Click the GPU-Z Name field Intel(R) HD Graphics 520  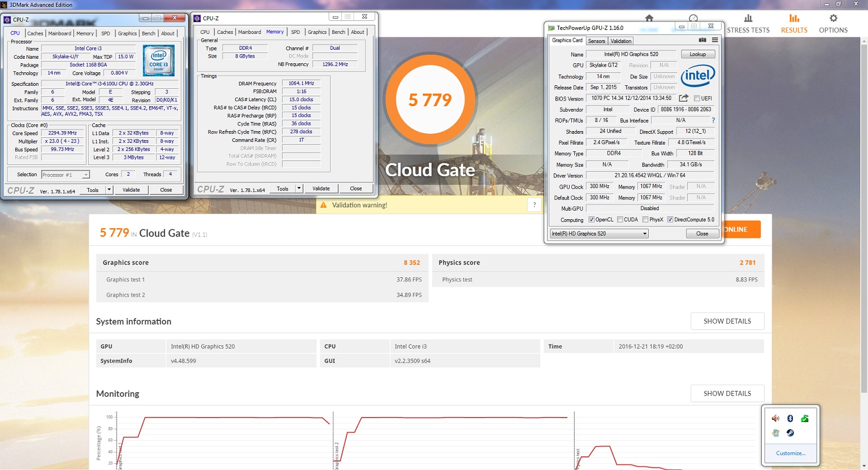pos(631,54)
